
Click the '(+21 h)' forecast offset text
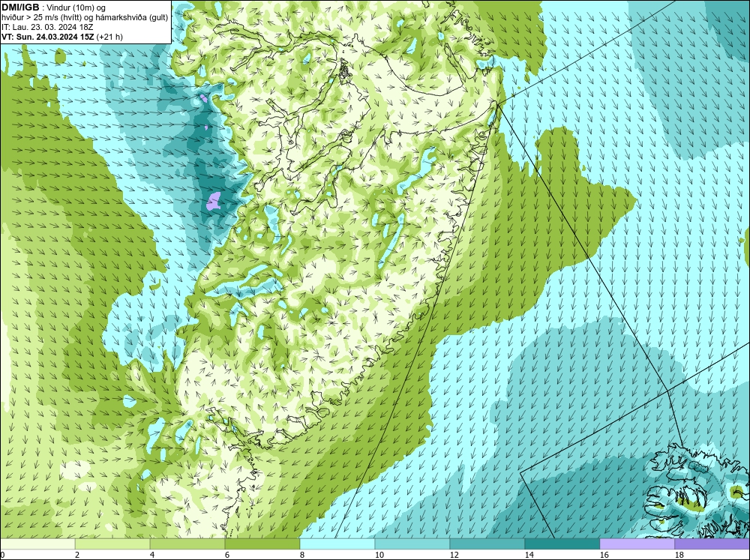(109, 37)
